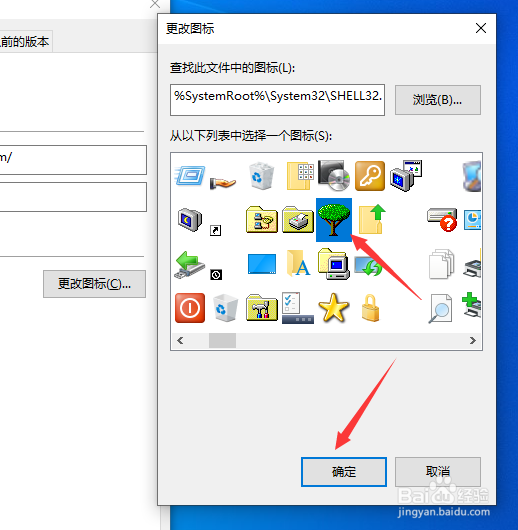The image size is (518, 530).
Task: Select the network computers folder icon
Action: click(x=262, y=220)
